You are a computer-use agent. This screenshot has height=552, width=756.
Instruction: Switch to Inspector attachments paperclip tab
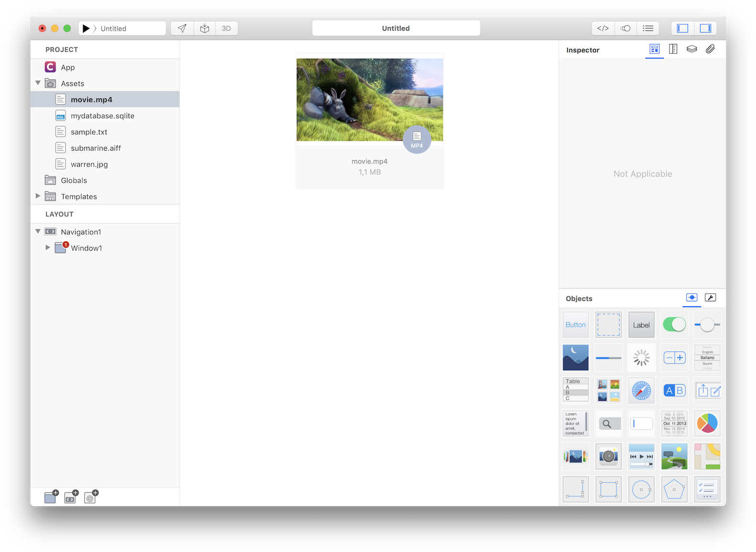pyautogui.click(x=711, y=49)
